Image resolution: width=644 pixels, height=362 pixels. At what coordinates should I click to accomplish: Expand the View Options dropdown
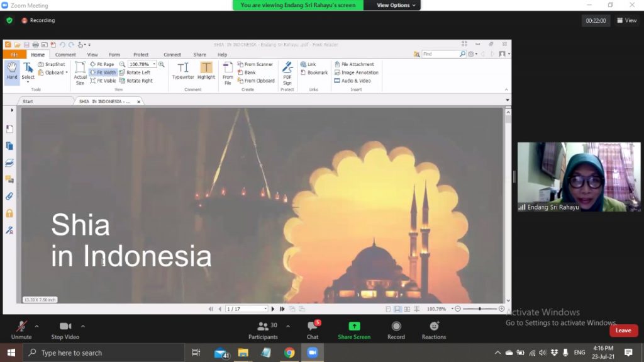click(x=396, y=5)
